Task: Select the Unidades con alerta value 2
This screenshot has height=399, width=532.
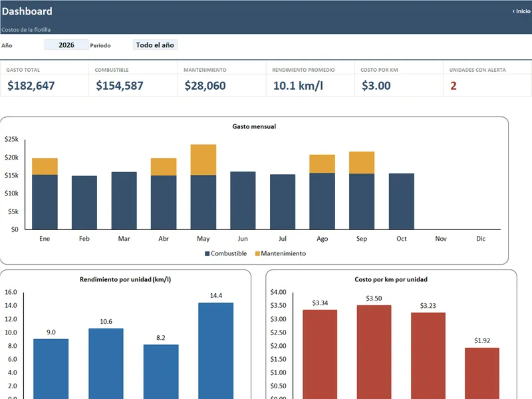Action: click(454, 86)
